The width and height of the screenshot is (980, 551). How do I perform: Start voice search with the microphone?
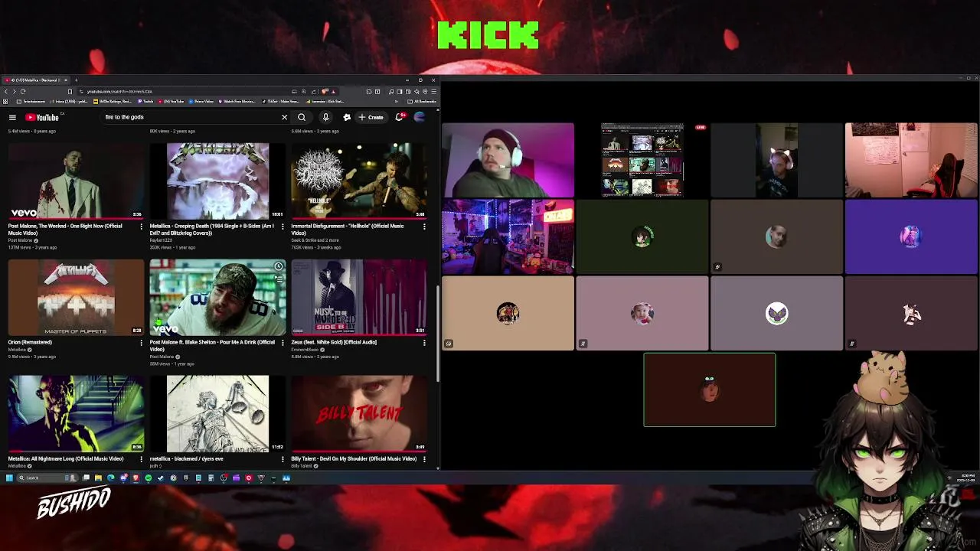tap(325, 117)
